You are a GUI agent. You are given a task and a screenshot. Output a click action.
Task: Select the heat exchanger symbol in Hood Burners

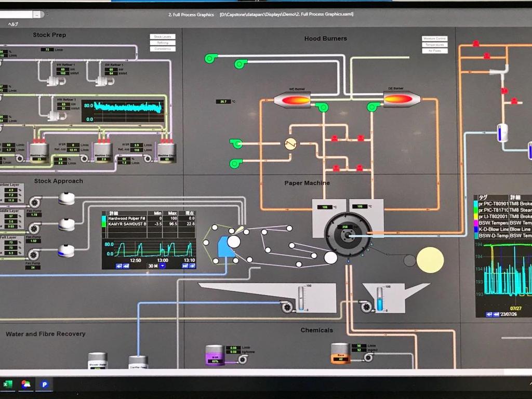click(x=290, y=144)
